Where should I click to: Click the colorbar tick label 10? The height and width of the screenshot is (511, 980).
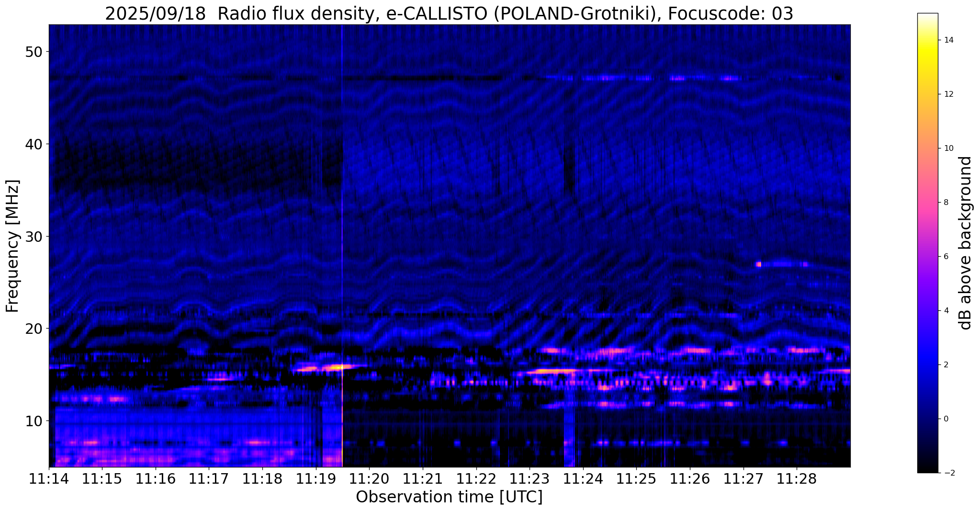(948, 148)
